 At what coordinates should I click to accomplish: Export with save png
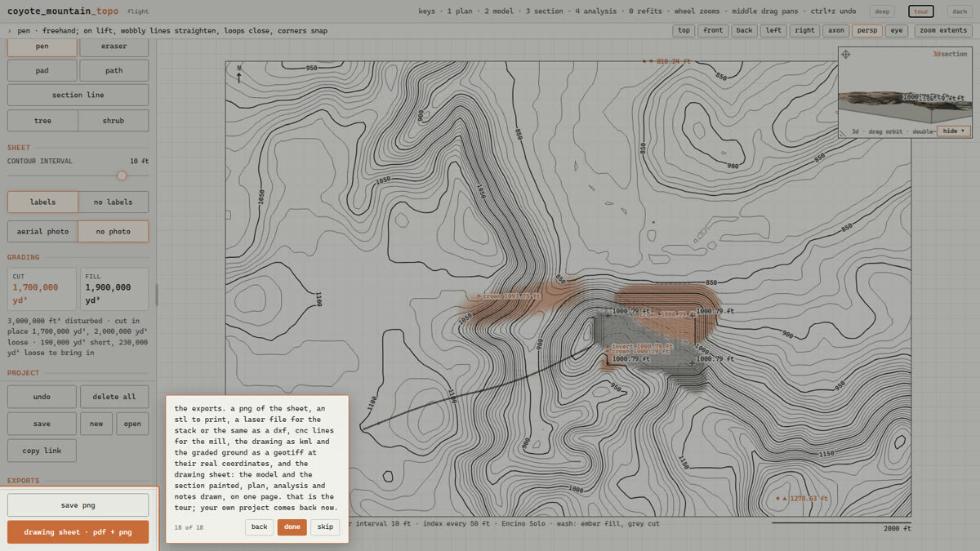78,504
